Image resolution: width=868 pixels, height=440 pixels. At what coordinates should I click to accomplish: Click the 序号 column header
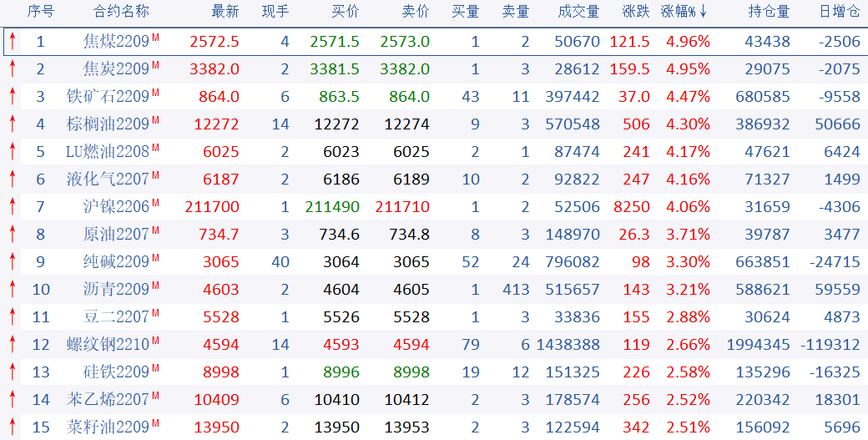[x=40, y=12]
